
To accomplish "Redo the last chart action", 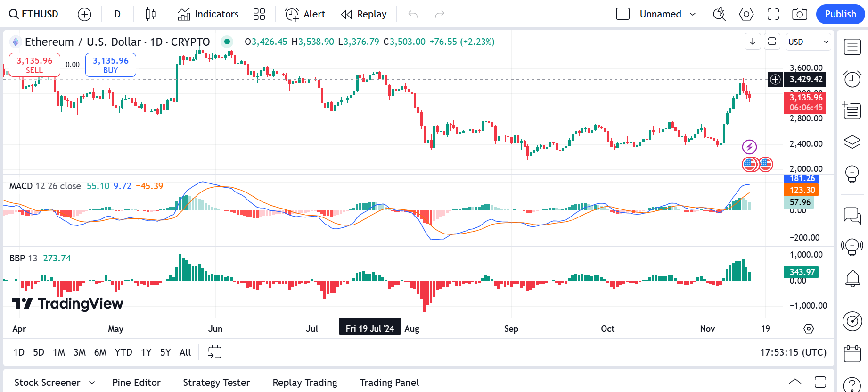I will pos(440,14).
